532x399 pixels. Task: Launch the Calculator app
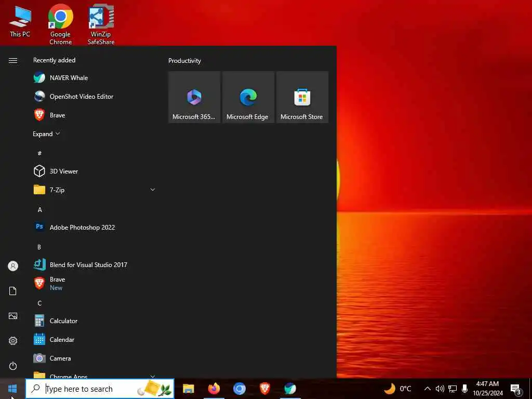tap(94, 321)
